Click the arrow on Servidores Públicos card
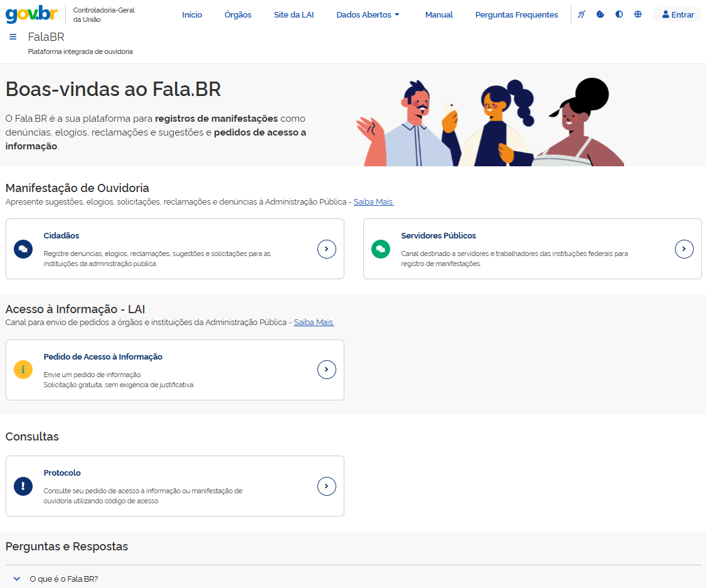 click(684, 249)
